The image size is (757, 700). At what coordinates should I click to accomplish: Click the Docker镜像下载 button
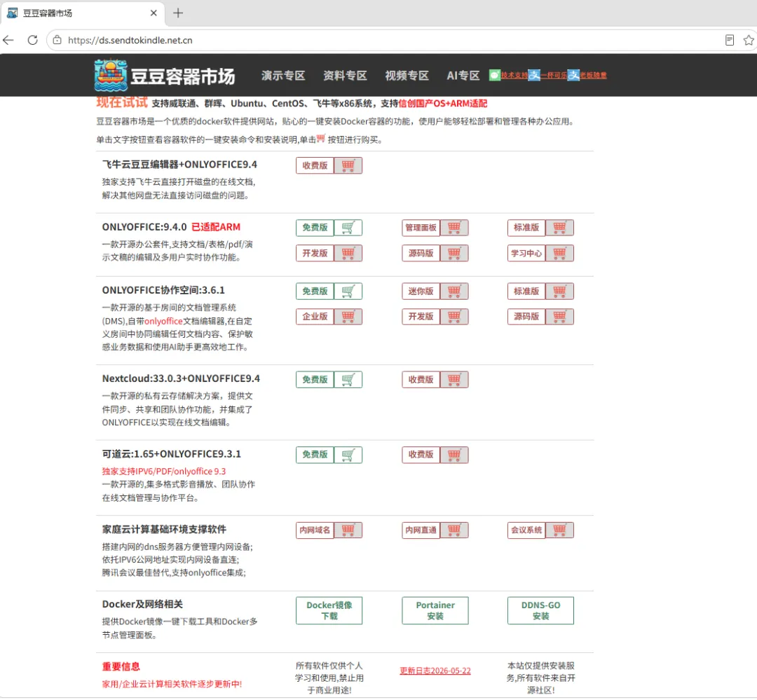(x=329, y=611)
